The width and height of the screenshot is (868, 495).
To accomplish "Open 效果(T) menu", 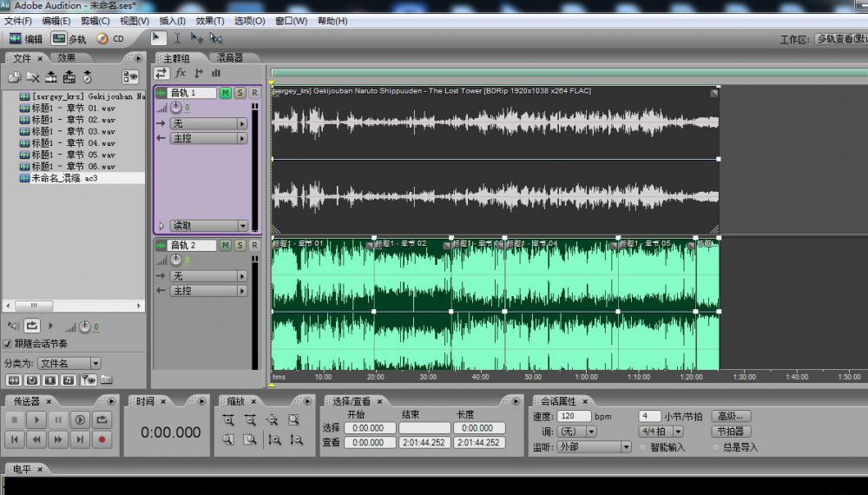I will tap(210, 21).
